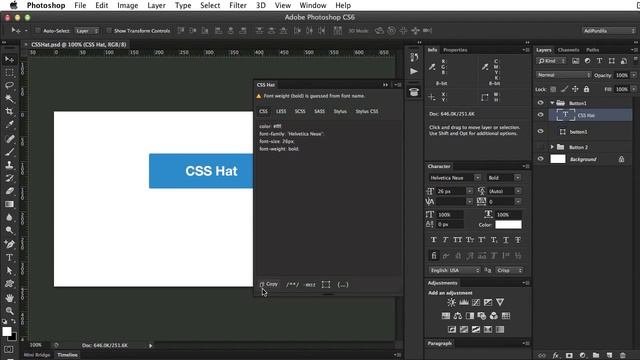Image resolution: width=640 pixels, height=360 pixels.
Task: Select the Eyedropper tool
Action: pyautogui.click(x=9, y=124)
